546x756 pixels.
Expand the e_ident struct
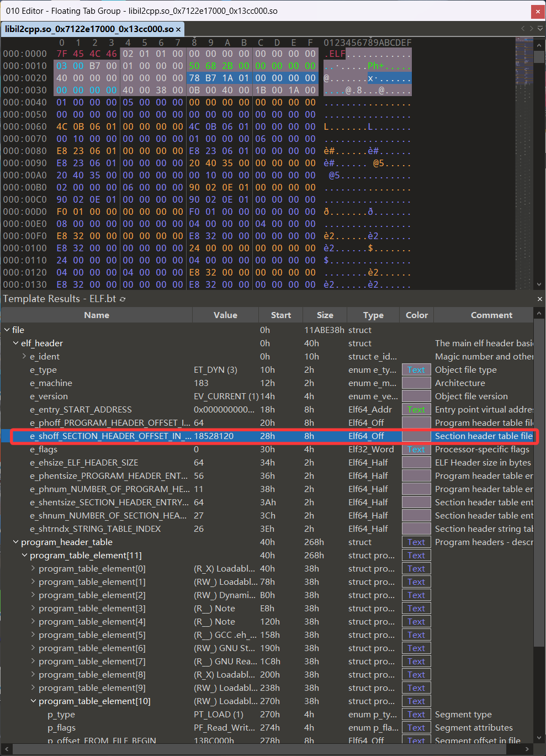(x=24, y=356)
